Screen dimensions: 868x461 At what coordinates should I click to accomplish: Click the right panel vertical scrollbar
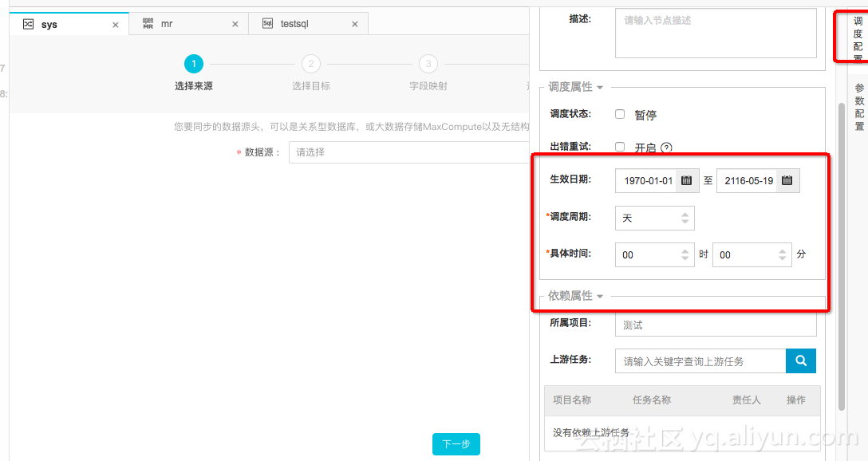click(x=842, y=256)
